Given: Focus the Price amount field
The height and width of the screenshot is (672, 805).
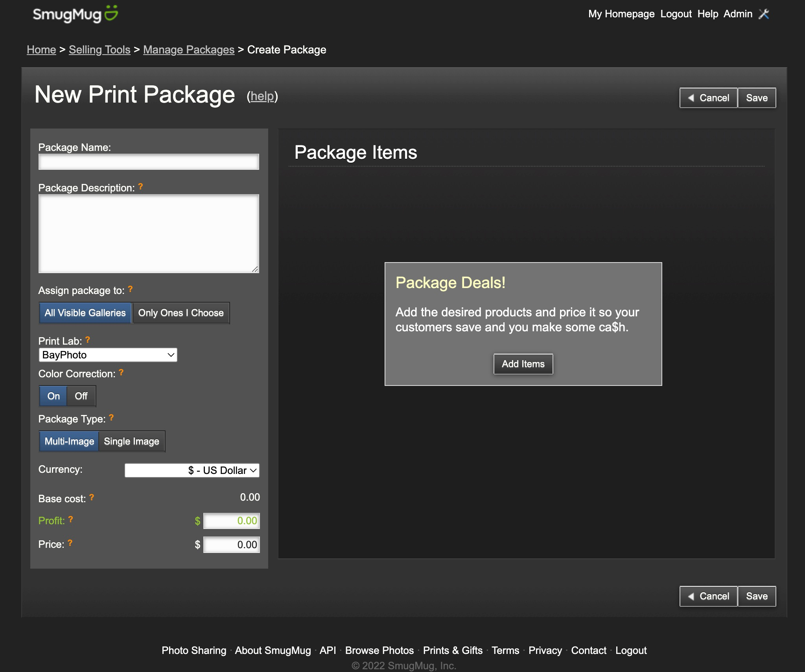Looking at the screenshot, I should 232,545.
